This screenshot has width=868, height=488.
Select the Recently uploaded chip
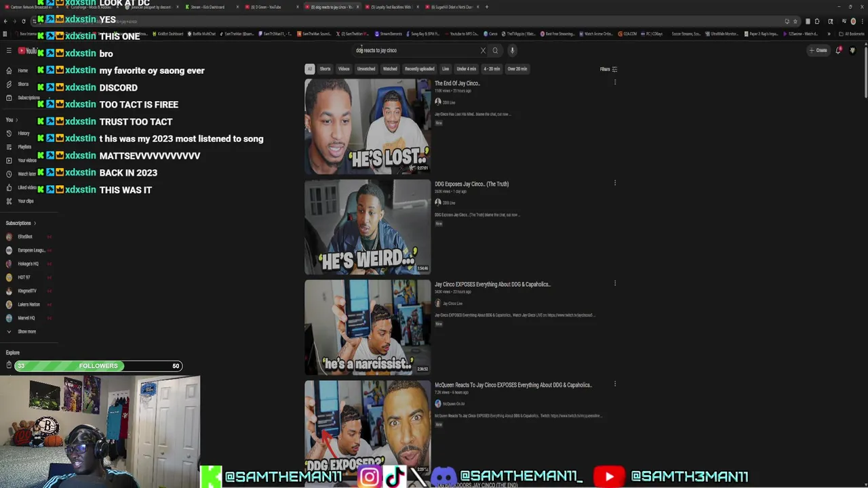click(x=419, y=68)
